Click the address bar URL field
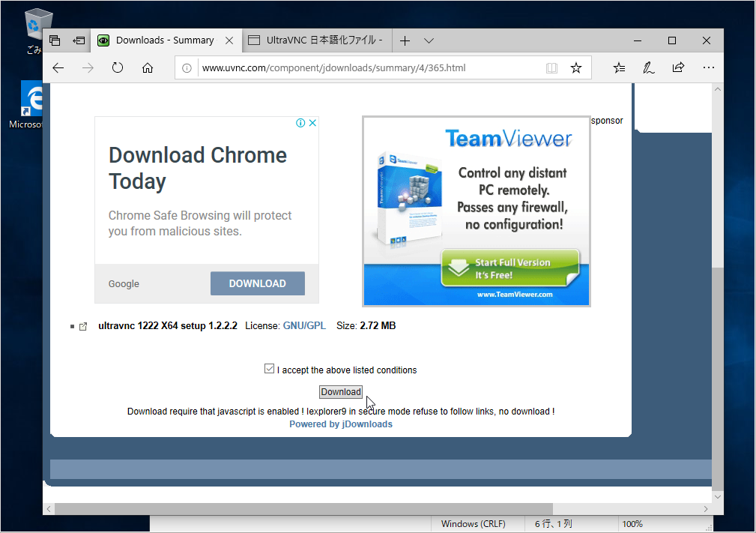Viewport: 756px width, 533px height. pyautogui.click(x=367, y=68)
